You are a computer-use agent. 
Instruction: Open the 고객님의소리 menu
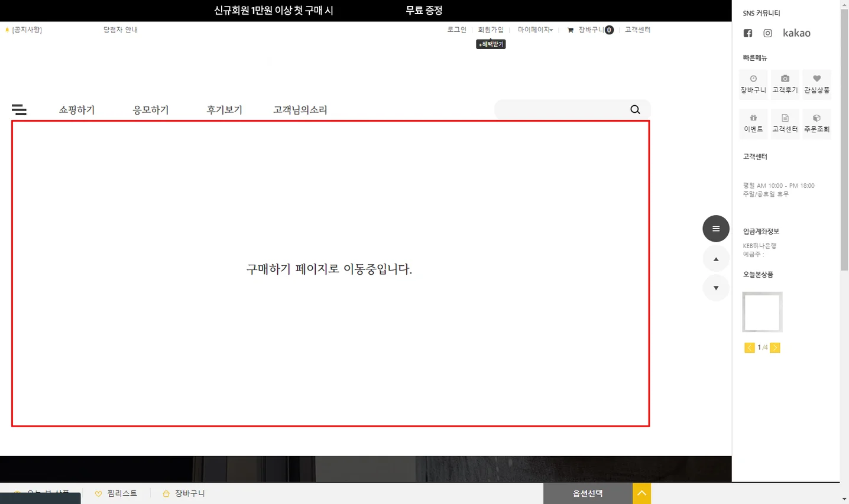tap(300, 110)
